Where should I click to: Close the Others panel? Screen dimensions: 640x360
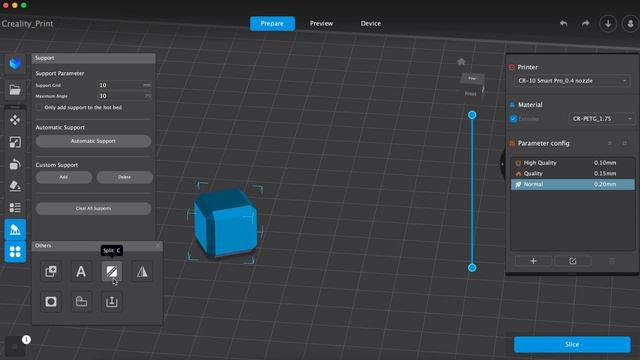coord(158,246)
